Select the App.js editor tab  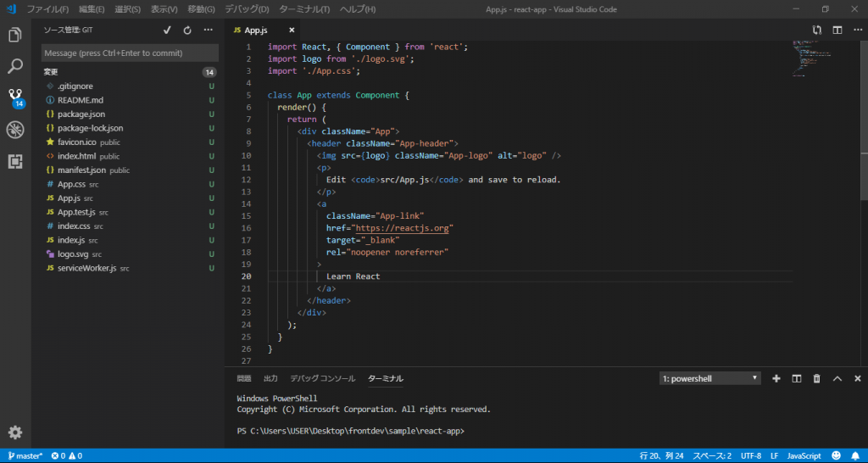263,31
